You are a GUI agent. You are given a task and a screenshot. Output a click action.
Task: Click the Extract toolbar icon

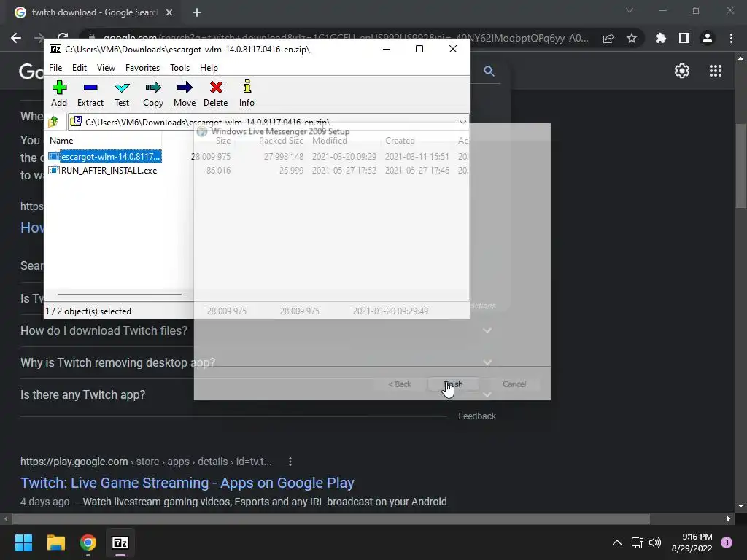90,93
